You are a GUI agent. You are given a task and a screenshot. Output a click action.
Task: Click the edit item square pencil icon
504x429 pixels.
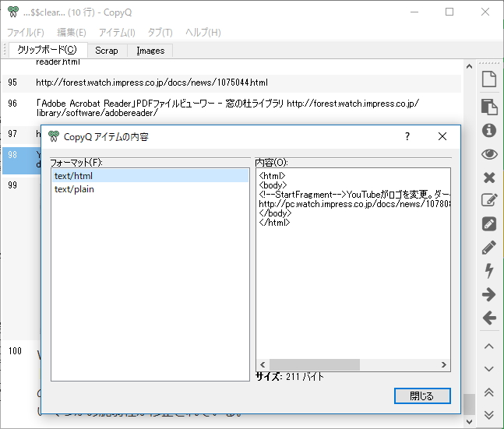coord(489,200)
